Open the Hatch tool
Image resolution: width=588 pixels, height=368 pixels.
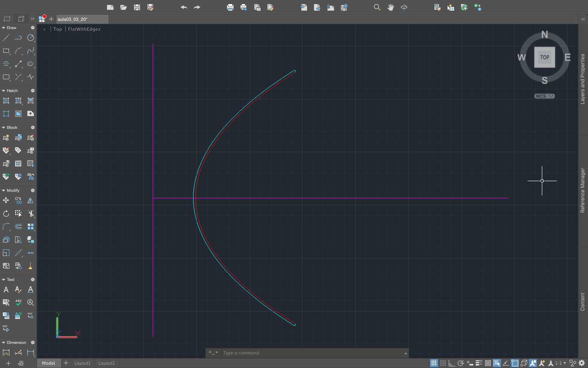click(6, 101)
